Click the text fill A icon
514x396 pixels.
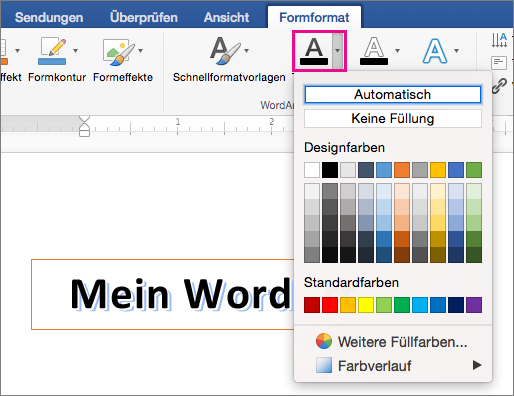(314, 51)
